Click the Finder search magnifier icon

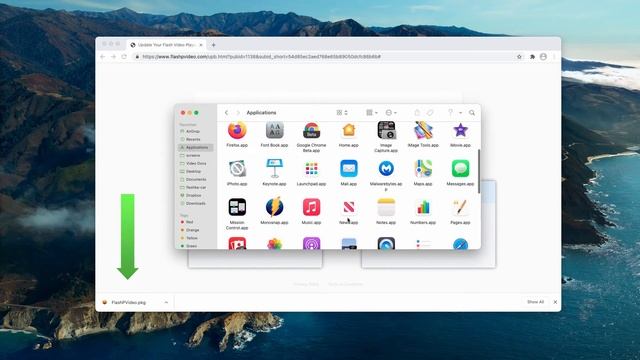pyautogui.click(x=472, y=113)
